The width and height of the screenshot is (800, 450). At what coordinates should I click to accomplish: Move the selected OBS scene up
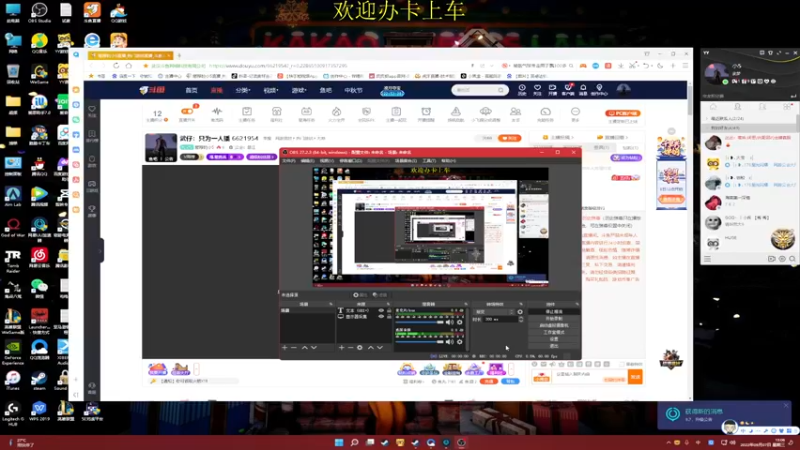(x=305, y=347)
